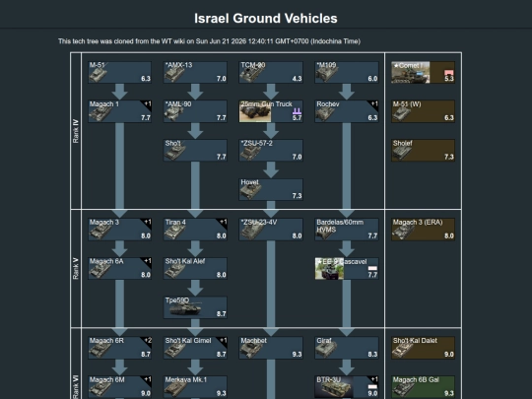Screen dimensions: 532x399
Task: Open the Comet I premium card
Action: click(x=423, y=72)
